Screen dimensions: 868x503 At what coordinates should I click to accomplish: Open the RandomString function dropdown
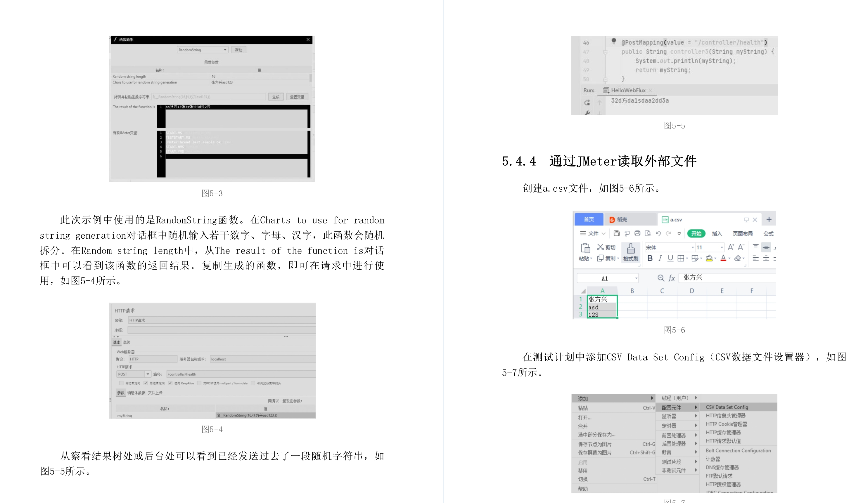pyautogui.click(x=225, y=50)
